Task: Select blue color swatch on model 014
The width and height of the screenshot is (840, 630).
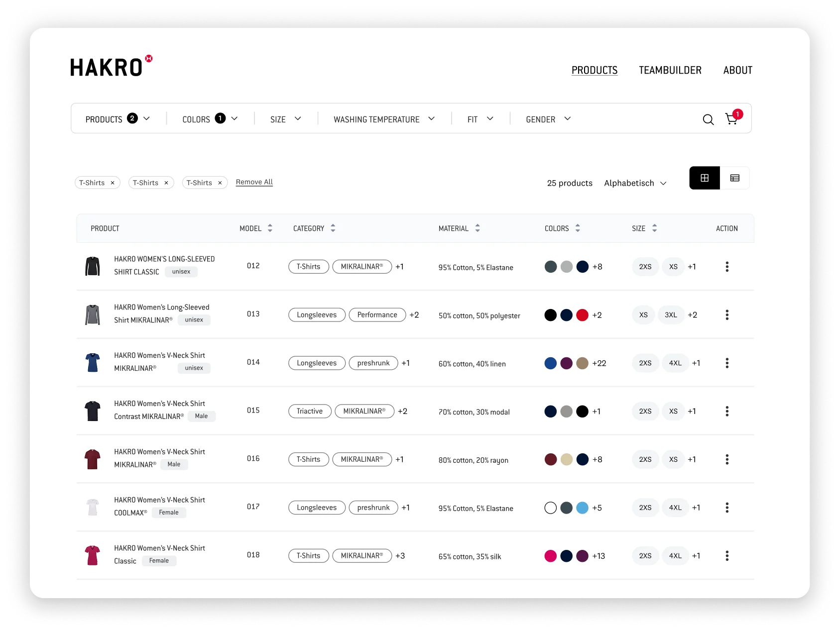Action: tap(551, 363)
